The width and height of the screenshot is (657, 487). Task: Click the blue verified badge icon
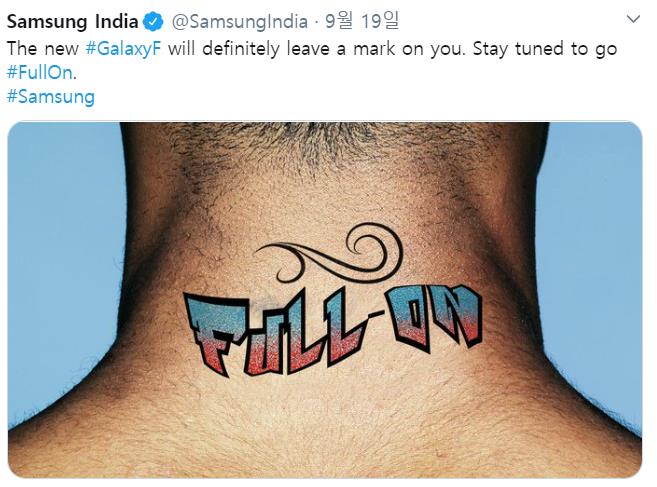pyautogui.click(x=153, y=22)
